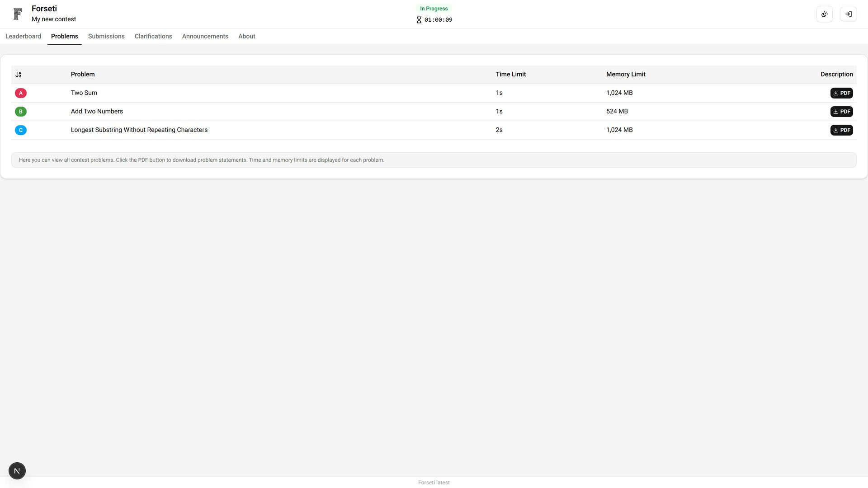The image size is (868, 488).
Task: Click the hourglass timer icon
Action: point(419,20)
